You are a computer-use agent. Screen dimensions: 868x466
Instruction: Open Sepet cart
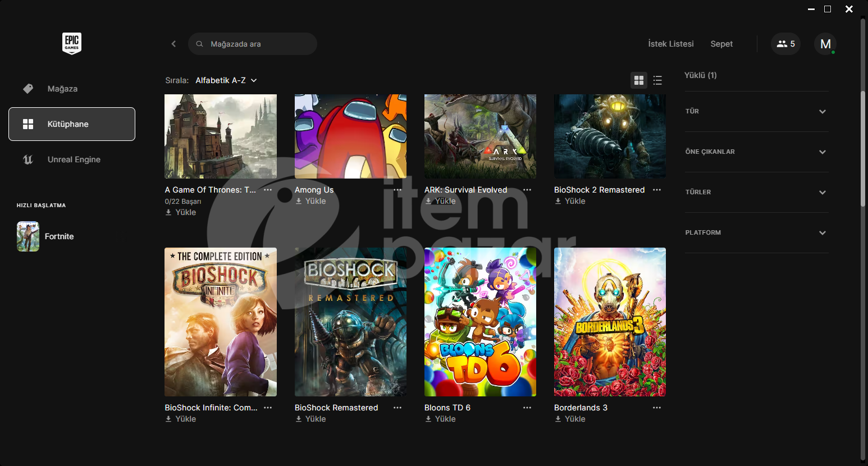tap(721, 44)
